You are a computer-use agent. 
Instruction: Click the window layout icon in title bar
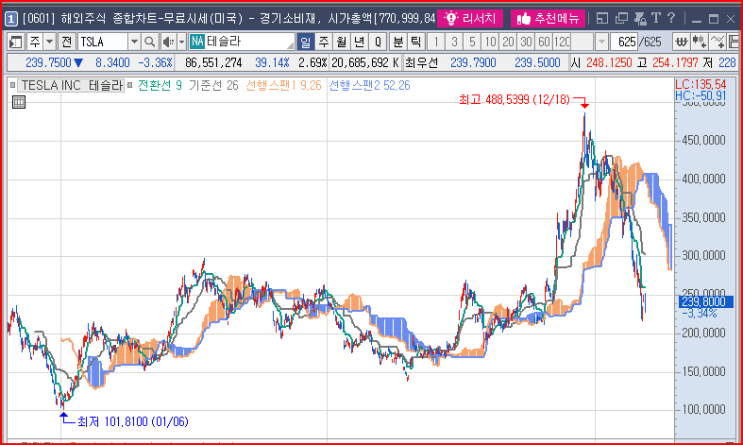point(602,18)
